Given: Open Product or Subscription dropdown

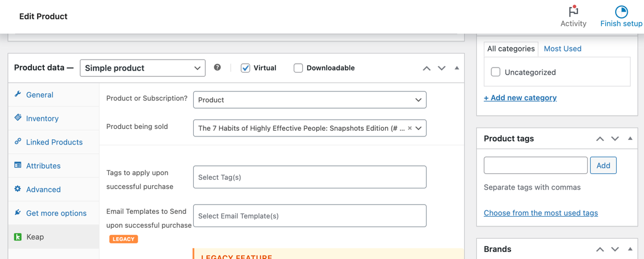Looking at the screenshot, I should pyautogui.click(x=310, y=100).
